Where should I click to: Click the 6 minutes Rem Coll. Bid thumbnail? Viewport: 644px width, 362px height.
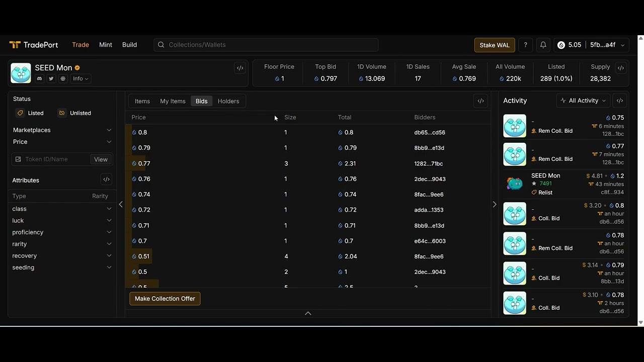[x=515, y=126]
